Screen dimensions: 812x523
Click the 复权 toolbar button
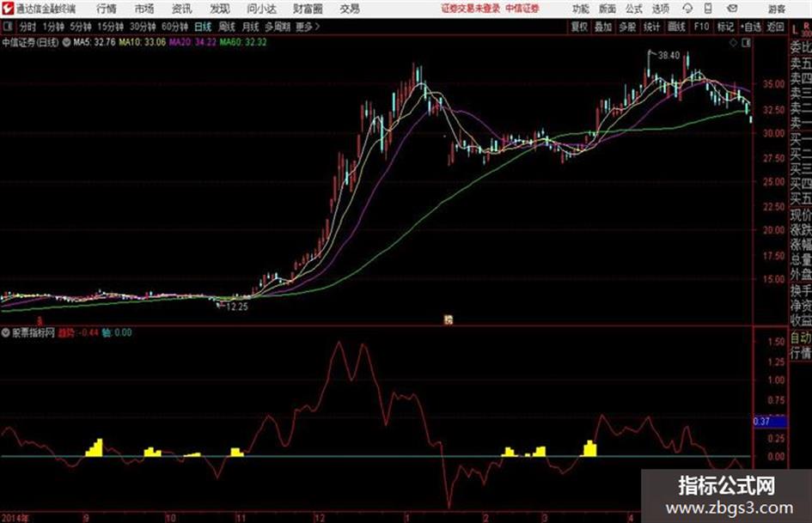(579, 27)
